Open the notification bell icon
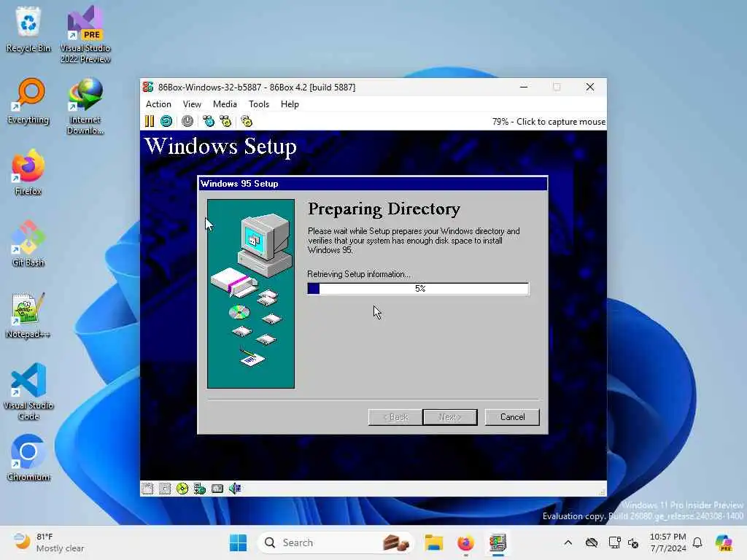Viewport: 747px width, 560px height. coord(697,542)
